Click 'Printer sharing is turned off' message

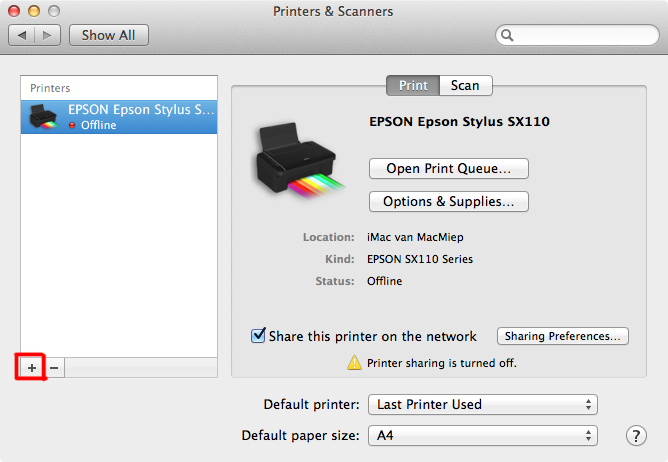coord(441,363)
